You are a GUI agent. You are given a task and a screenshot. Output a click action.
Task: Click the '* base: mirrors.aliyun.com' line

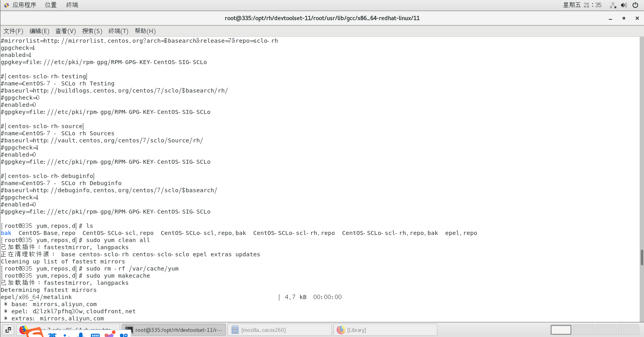51,304
